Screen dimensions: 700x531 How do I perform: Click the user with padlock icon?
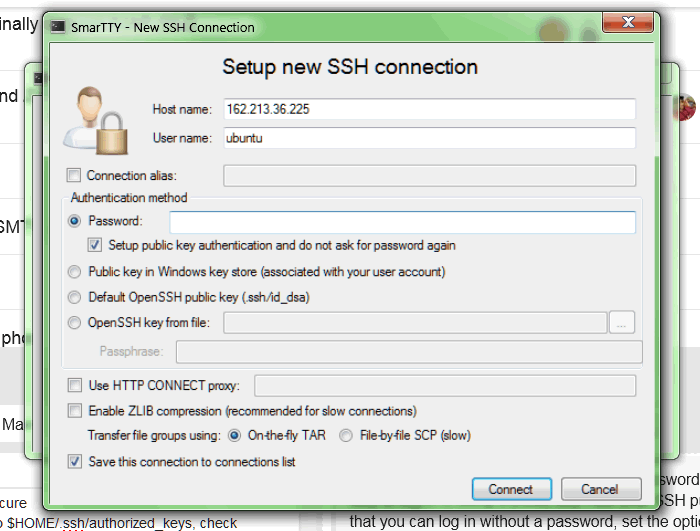(x=96, y=121)
